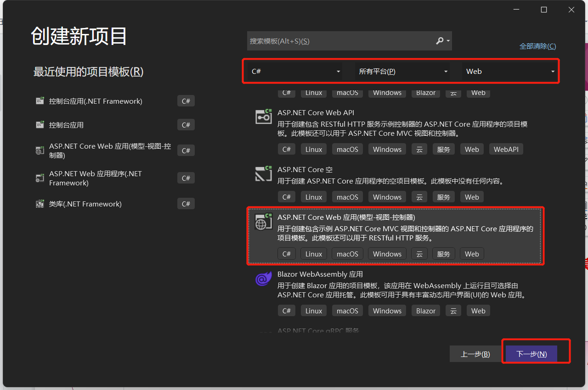The width and height of the screenshot is (588, 390).
Task: Click the WebAPI tag on Web API template
Action: tap(506, 149)
